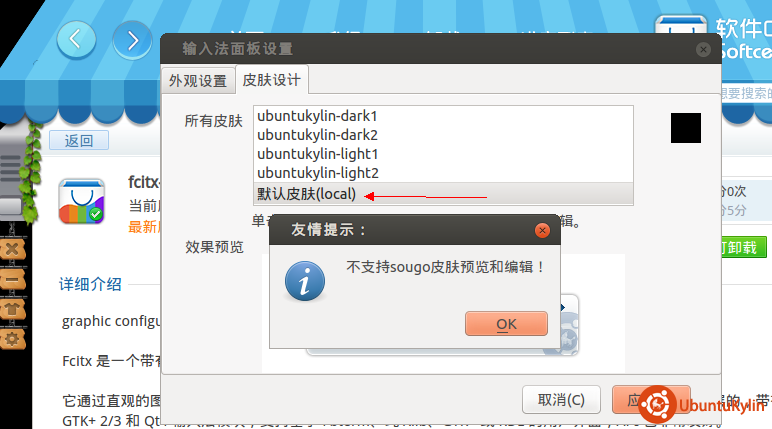Viewport: 772px width, 429px height.
Task: Click the wooden X sidebar icon
Action: pos(12,249)
